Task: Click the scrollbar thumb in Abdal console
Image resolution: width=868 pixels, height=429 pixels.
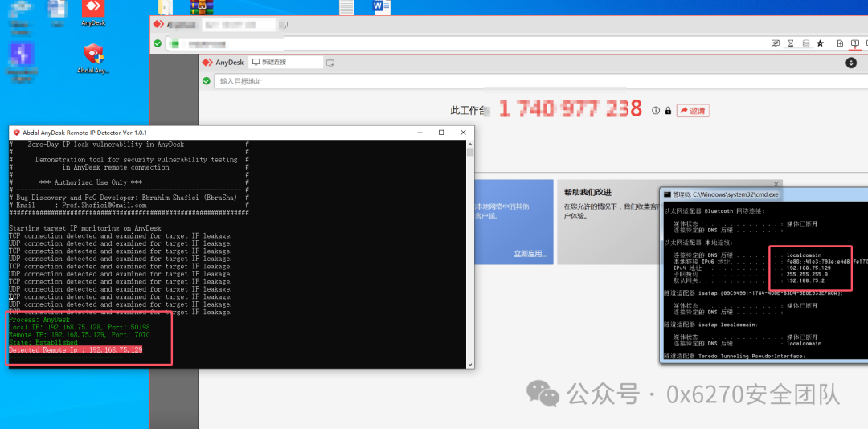Action: click(470, 152)
